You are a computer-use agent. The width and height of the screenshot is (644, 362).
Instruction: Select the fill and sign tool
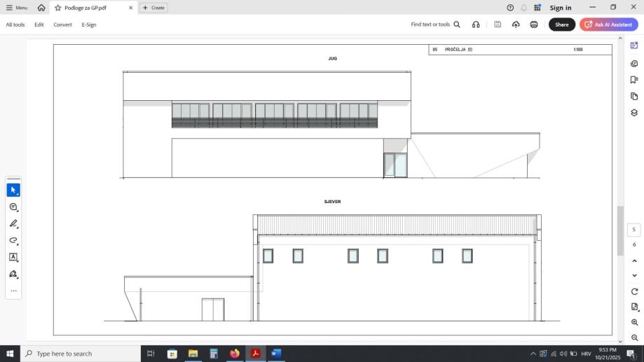(x=13, y=274)
